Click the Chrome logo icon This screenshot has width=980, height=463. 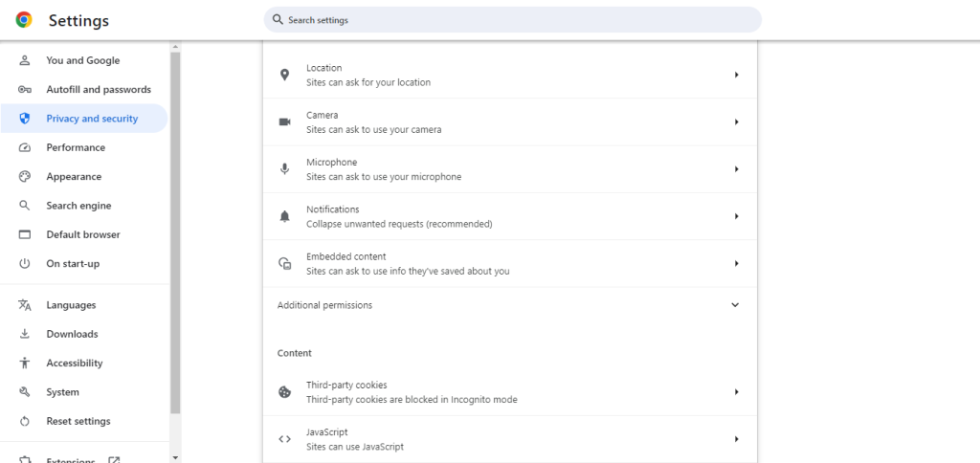click(x=24, y=20)
